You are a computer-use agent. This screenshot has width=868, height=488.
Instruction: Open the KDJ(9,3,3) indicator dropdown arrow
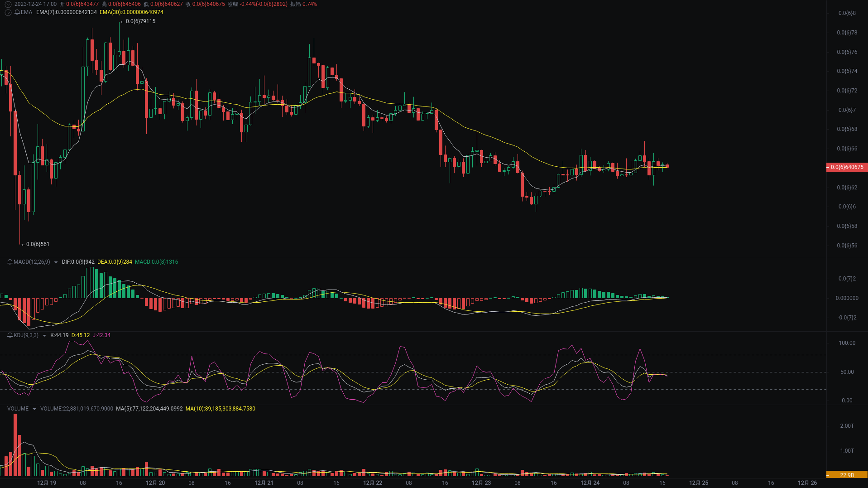(x=44, y=336)
